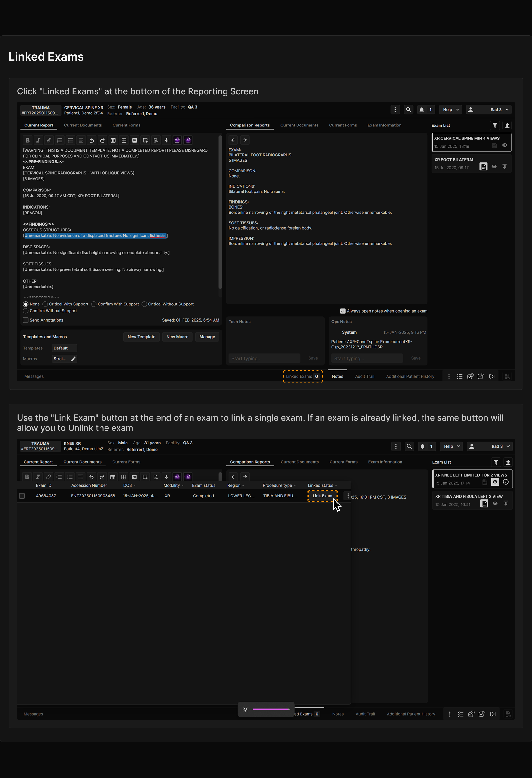Open Messages in the Cervical Spine footer
This screenshot has height=778, width=532.
coord(34,377)
